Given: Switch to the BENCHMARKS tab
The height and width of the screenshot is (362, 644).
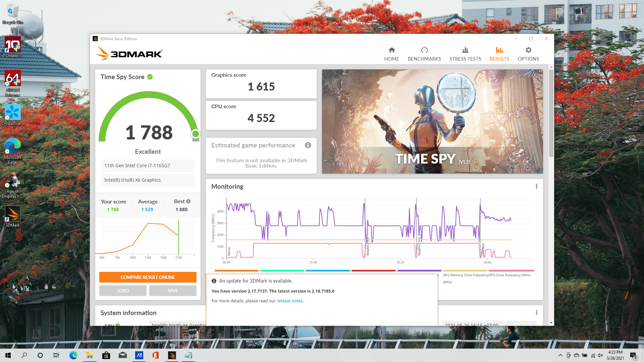Looking at the screenshot, I should 424,54.
